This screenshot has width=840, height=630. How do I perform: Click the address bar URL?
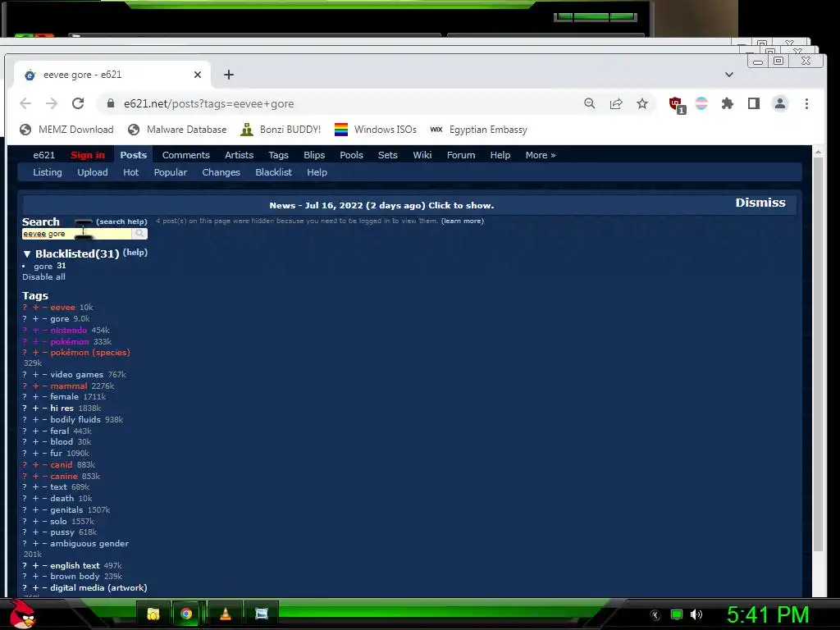coord(209,103)
